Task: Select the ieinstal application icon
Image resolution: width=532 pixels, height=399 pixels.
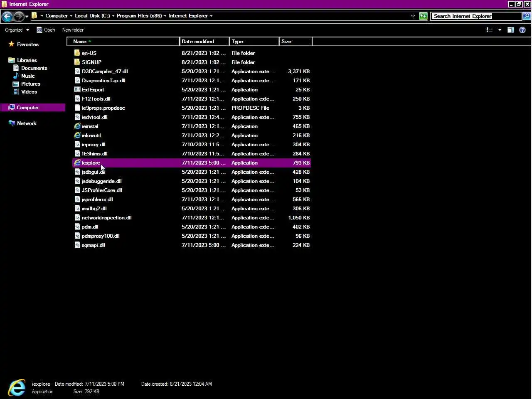Action: 77,126
